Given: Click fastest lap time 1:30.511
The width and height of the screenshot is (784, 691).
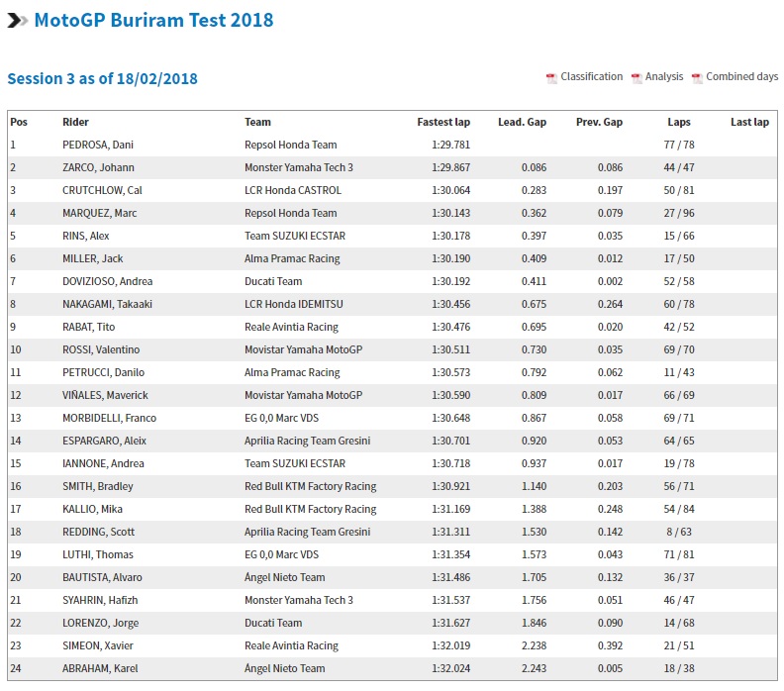Looking at the screenshot, I should [x=451, y=349].
